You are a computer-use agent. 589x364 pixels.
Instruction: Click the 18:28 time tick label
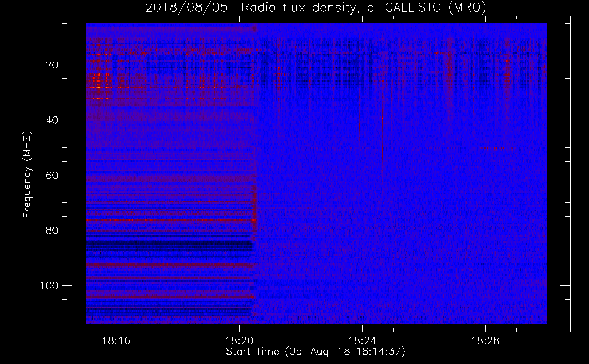tap(485, 341)
